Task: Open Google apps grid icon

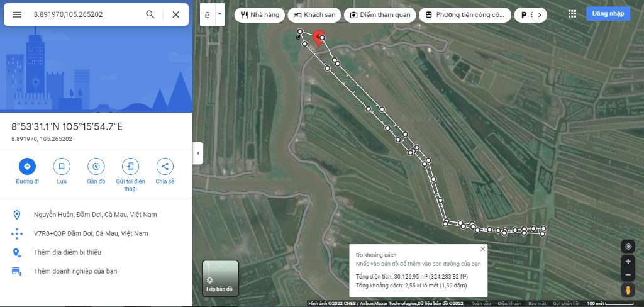Action: [572, 14]
